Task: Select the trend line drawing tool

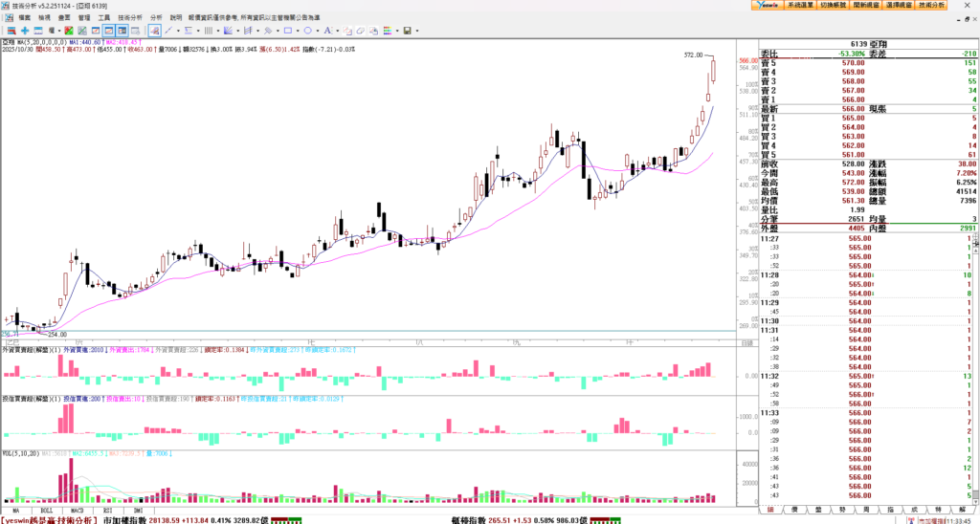Action: (x=168, y=31)
